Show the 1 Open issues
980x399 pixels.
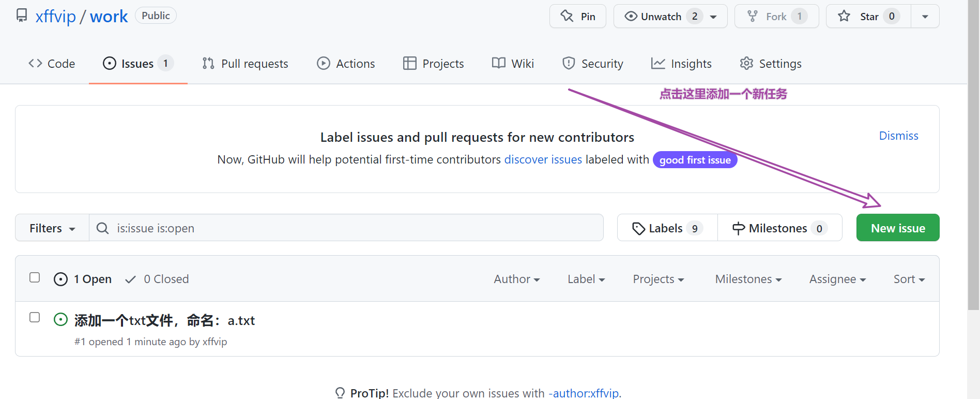[x=83, y=279]
